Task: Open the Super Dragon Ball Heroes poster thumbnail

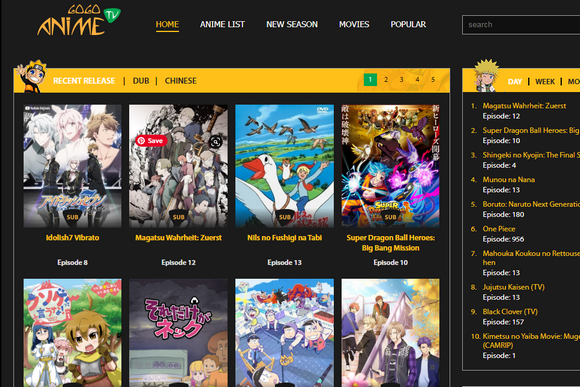Action: (391, 166)
